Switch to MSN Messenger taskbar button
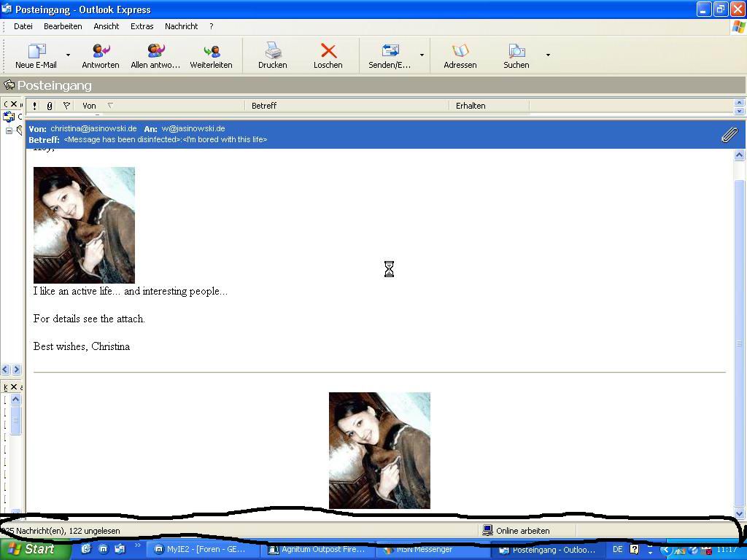This screenshot has height=560, width=747. 433,550
